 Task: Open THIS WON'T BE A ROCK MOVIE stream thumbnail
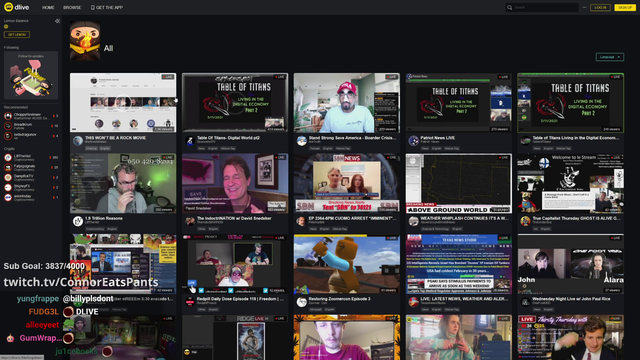click(123, 102)
